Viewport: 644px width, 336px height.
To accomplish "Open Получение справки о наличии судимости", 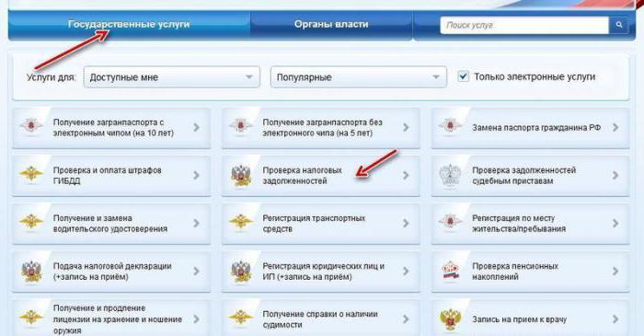I will [320, 319].
